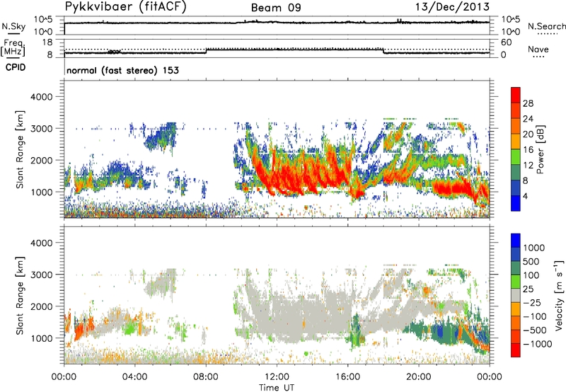This screenshot has height=392, width=566.
Task: Click the '3000' tick of power panel
Action: pyautogui.click(x=42, y=129)
